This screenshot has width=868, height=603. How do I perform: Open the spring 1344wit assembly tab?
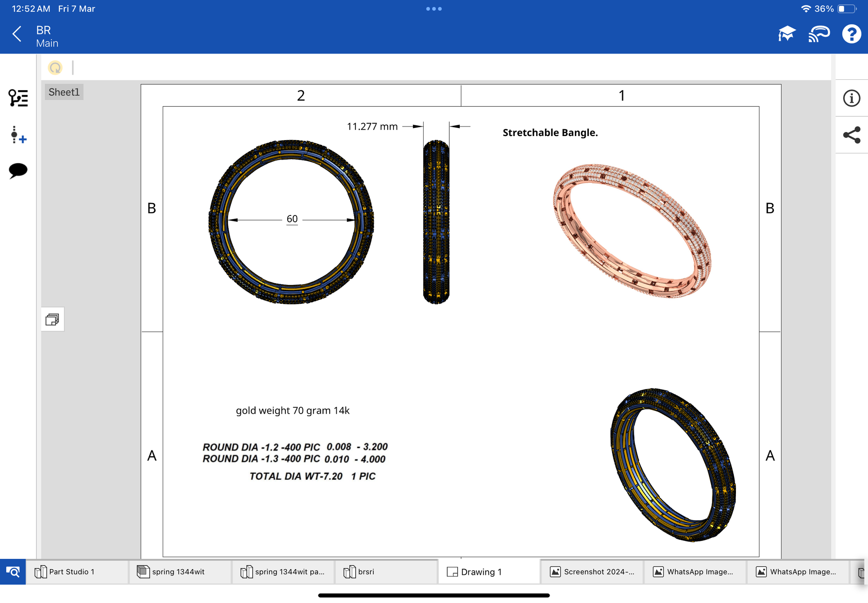[x=178, y=572]
